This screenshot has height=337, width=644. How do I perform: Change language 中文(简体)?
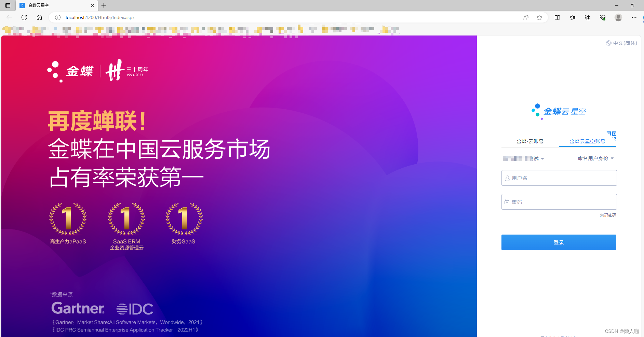(625, 43)
